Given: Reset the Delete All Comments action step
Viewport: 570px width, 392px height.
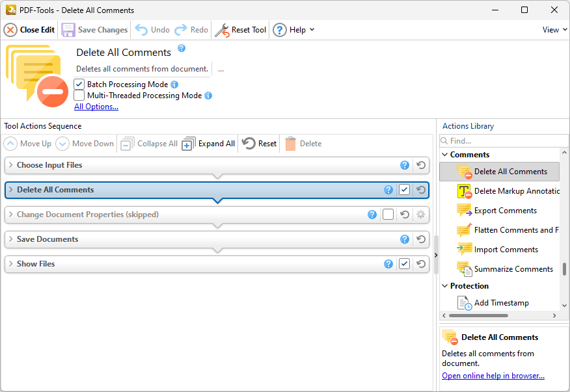Looking at the screenshot, I should click(421, 190).
